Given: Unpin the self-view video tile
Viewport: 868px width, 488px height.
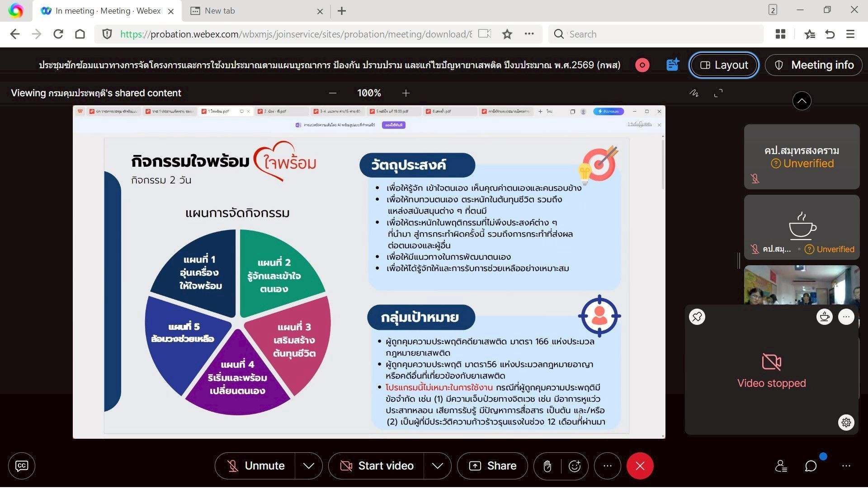Looking at the screenshot, I should 697,317.
